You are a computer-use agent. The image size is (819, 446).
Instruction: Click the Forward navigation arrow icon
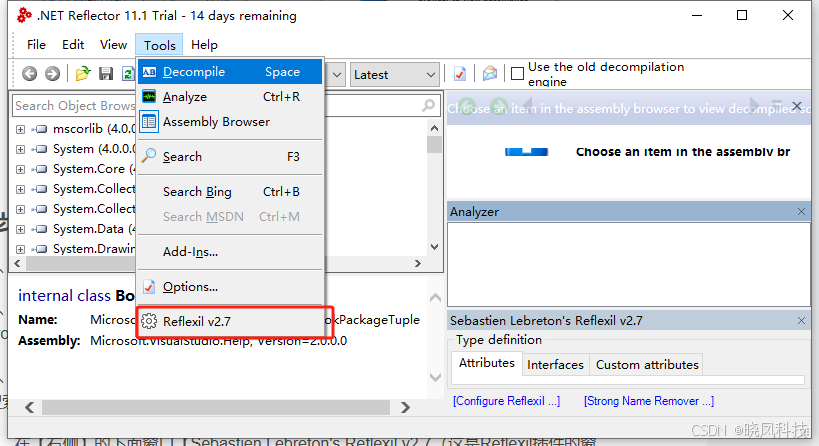pyautogui.click(x=52, y=74)
